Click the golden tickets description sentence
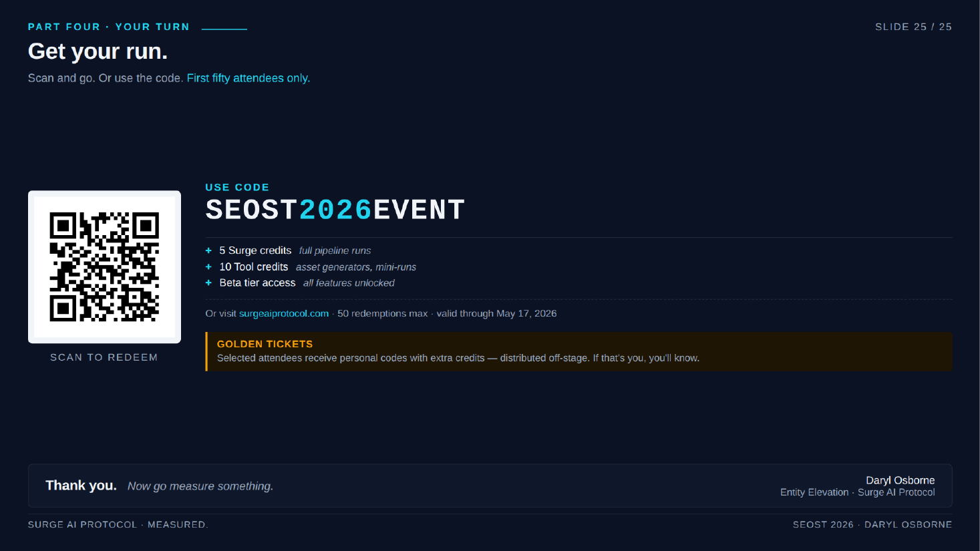 [458, 358]
